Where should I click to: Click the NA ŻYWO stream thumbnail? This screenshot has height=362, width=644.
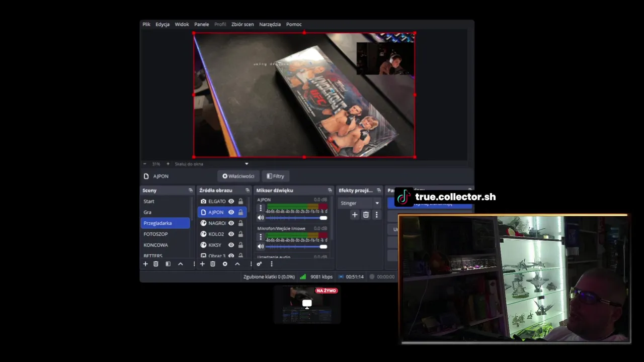307,304
